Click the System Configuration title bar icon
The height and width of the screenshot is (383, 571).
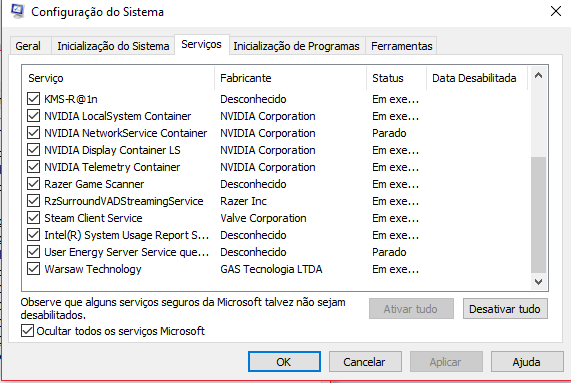coord(17,11)
